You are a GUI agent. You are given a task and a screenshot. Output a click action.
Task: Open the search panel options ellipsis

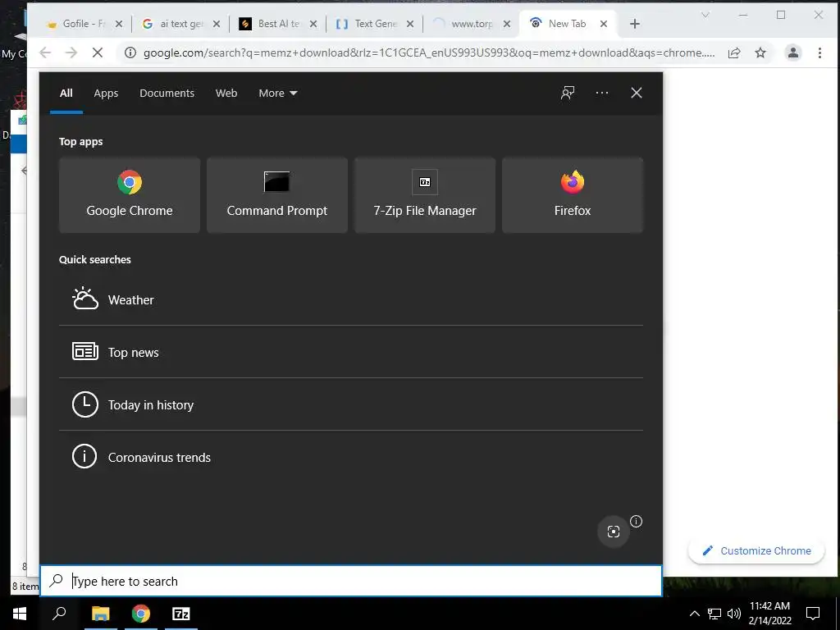[601, 93]
